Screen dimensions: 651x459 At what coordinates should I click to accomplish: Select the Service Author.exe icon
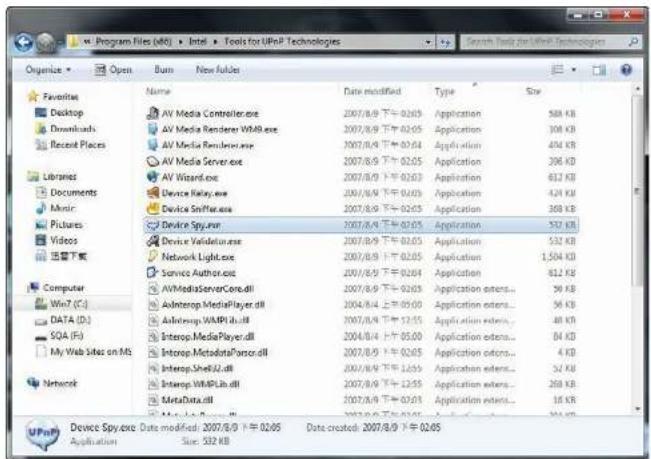tap(153, 273)
